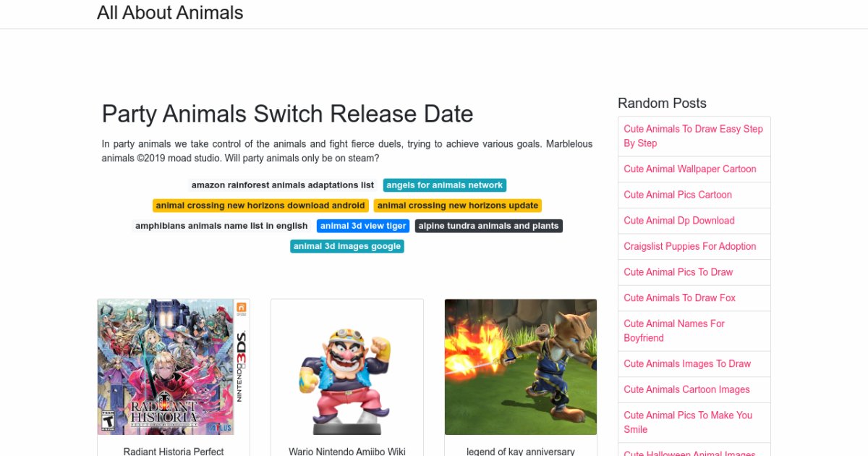868x456 pixels.
Task: Open the All About Animals site title
Action: [x=170, y=13]
